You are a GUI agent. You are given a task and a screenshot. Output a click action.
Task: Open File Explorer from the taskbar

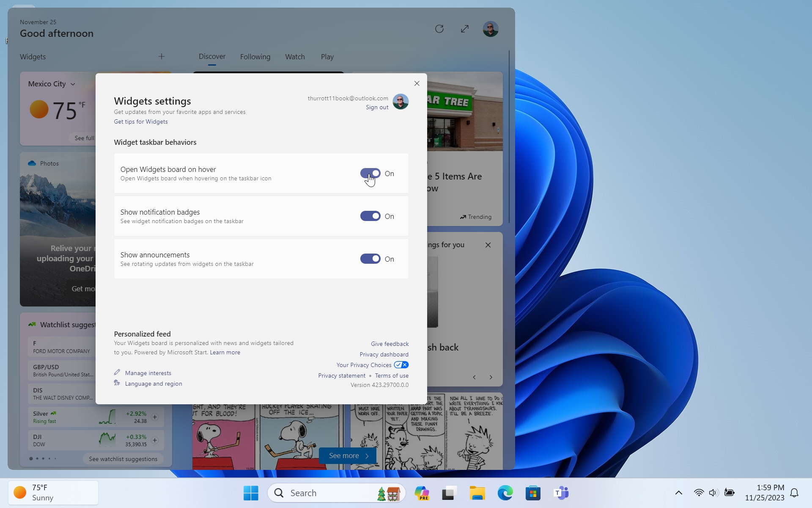[x=477, y=493]
